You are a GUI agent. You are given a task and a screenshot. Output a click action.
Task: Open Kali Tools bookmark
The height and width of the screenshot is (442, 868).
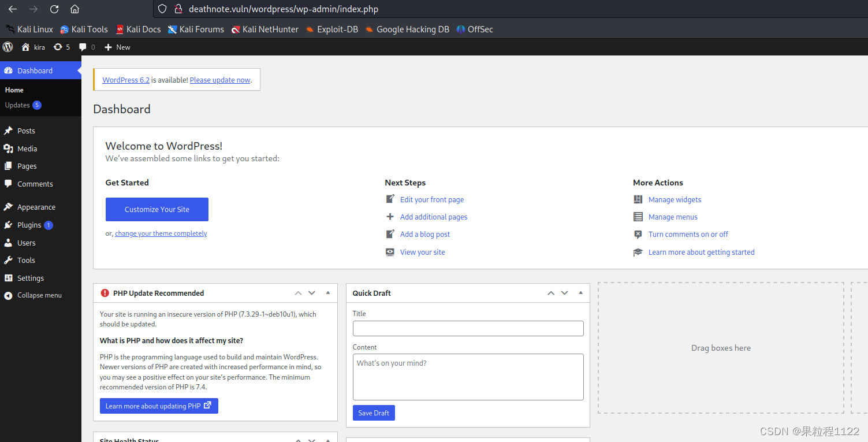[x=84, y=29]
